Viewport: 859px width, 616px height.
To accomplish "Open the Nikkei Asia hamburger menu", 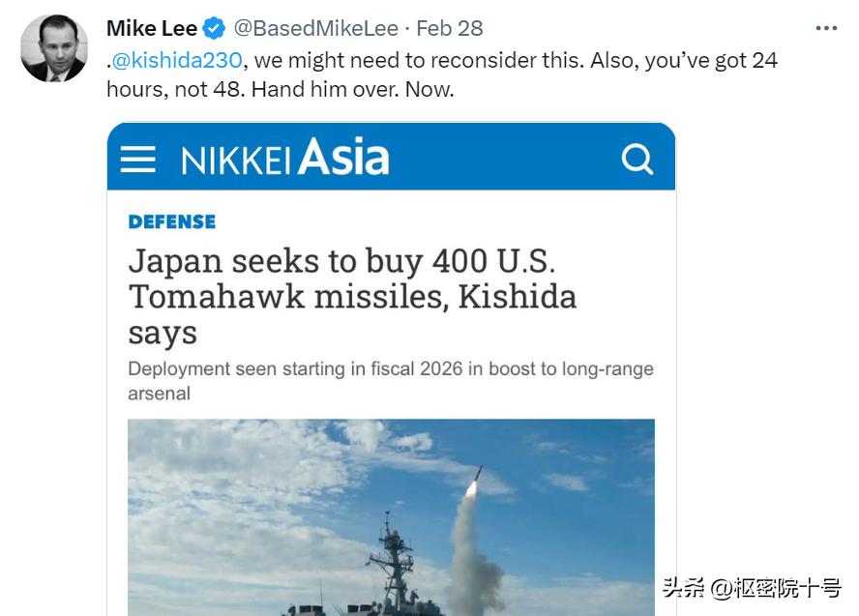I will click(x=137, y=157).
